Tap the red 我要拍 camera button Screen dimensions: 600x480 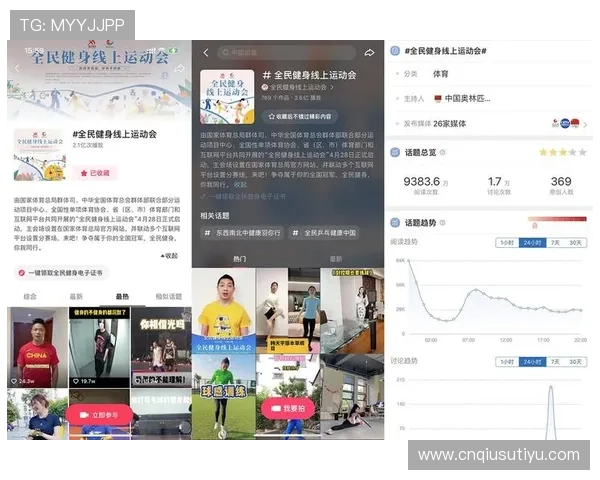[x=288, y=409]
